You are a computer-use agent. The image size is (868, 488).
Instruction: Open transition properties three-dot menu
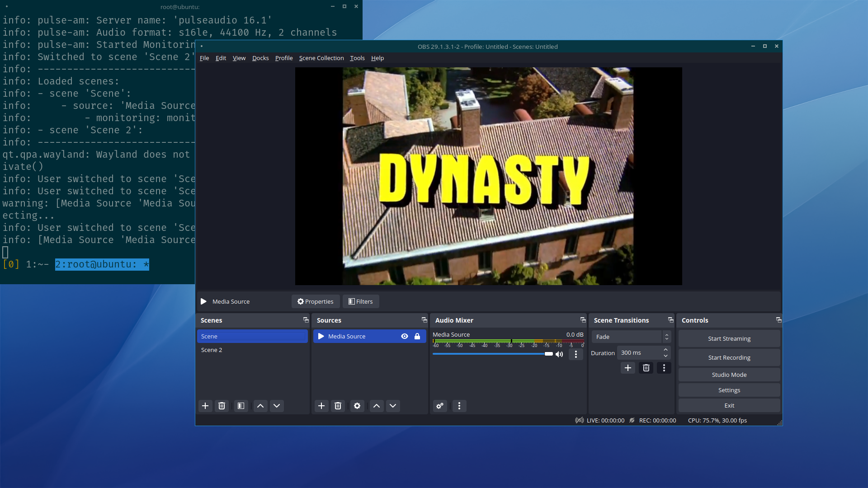point(664,368)
